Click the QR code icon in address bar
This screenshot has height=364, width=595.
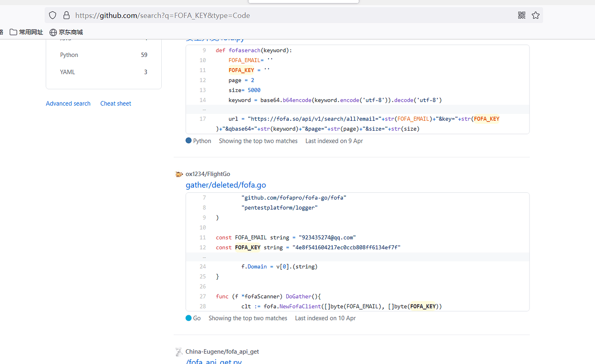(x=522, y=16)
